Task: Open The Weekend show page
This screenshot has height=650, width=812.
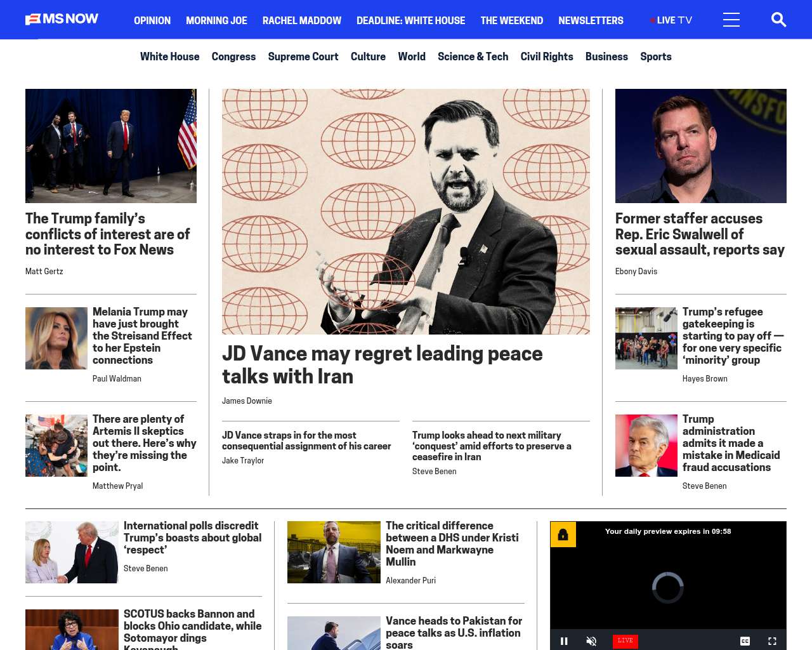Action: click(x=512, y=20)
